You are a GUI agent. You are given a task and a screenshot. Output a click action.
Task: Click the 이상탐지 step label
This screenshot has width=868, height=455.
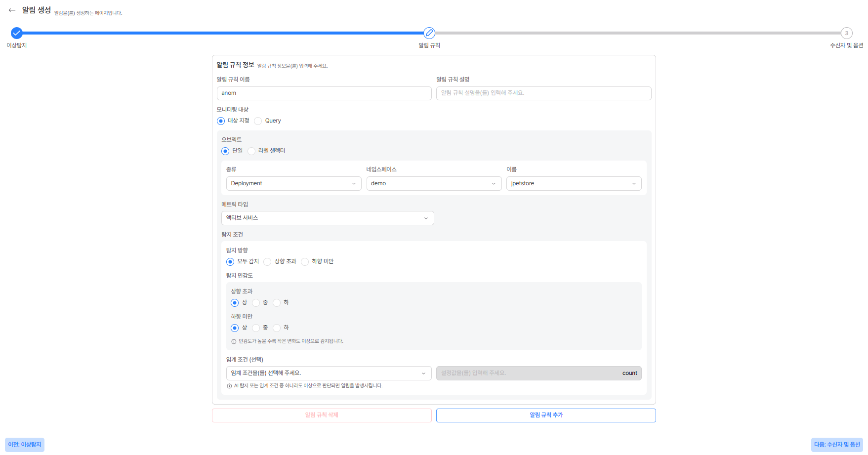17,45
